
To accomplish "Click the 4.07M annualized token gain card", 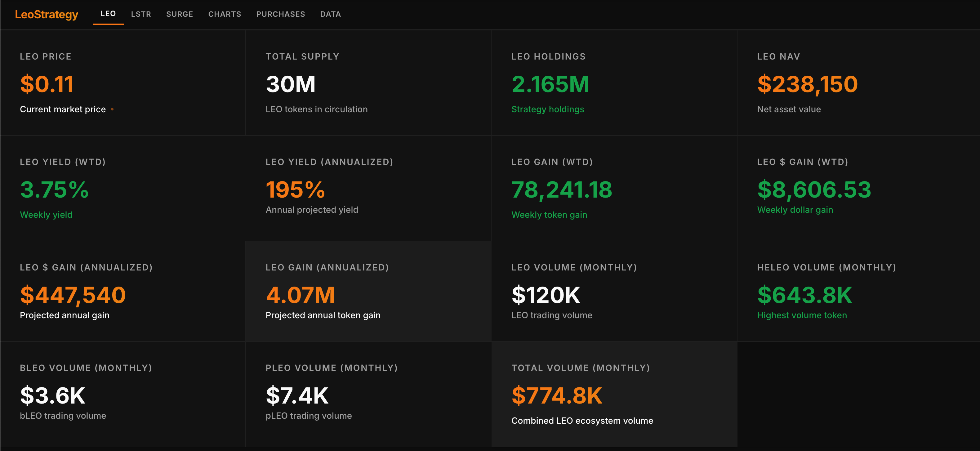I will coord(368,291).
